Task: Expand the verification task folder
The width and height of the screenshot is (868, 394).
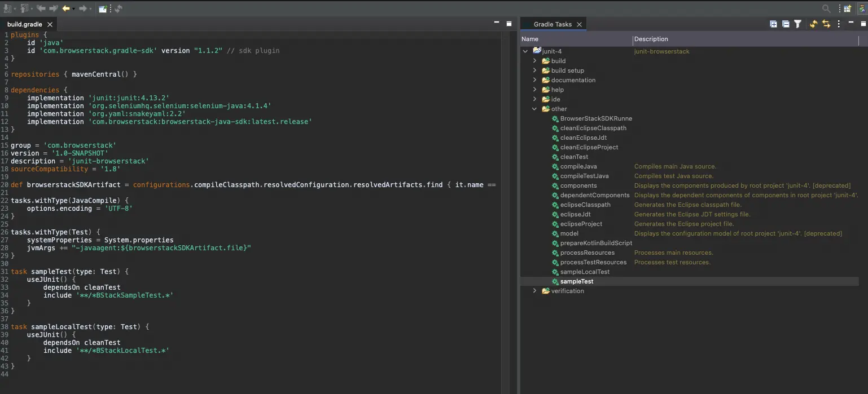Action: 534,291
